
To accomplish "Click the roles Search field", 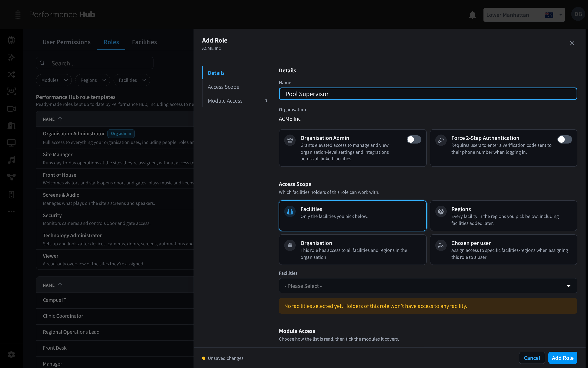I will pos(95,63).
